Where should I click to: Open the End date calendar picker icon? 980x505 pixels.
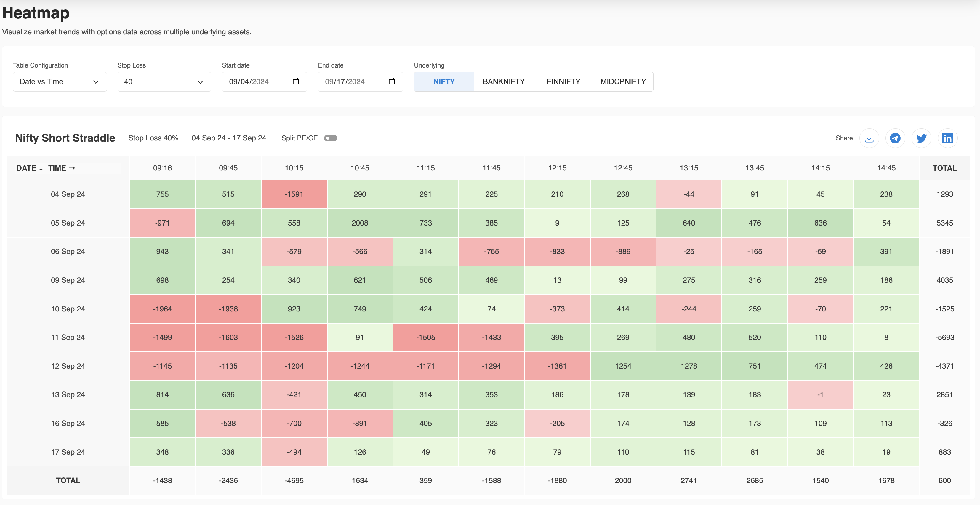point(391,81)
